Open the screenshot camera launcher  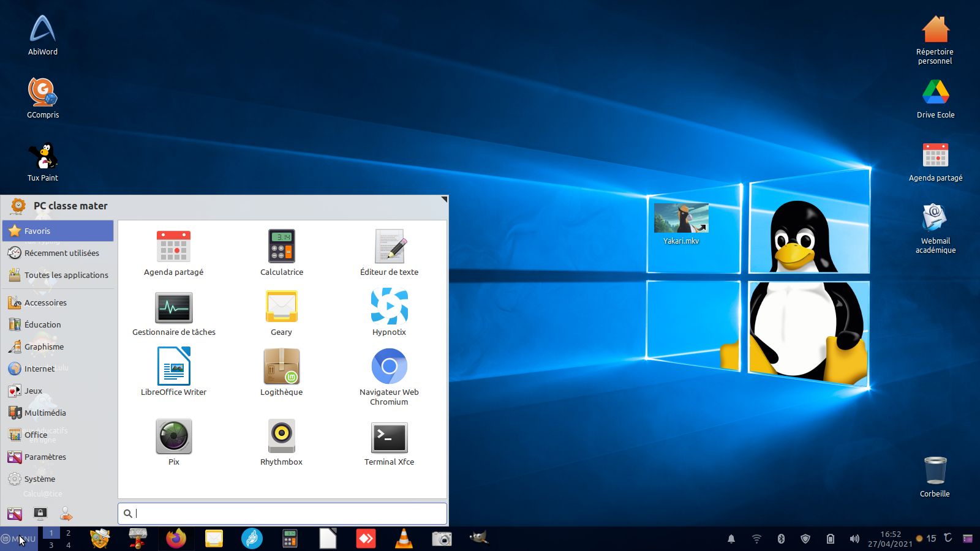coord(442,539)
